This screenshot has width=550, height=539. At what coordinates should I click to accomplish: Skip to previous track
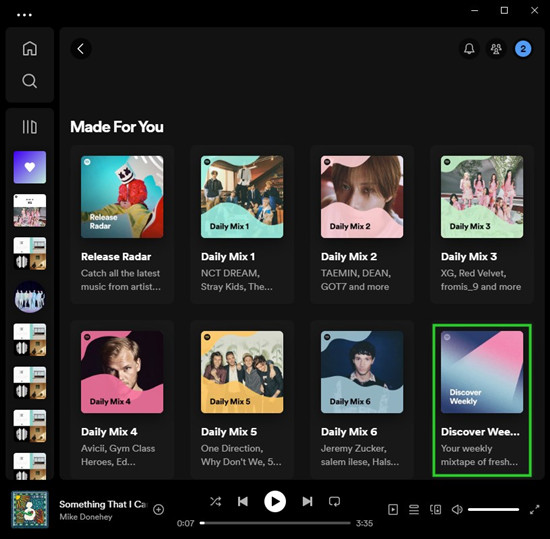[x=243, y=501]
